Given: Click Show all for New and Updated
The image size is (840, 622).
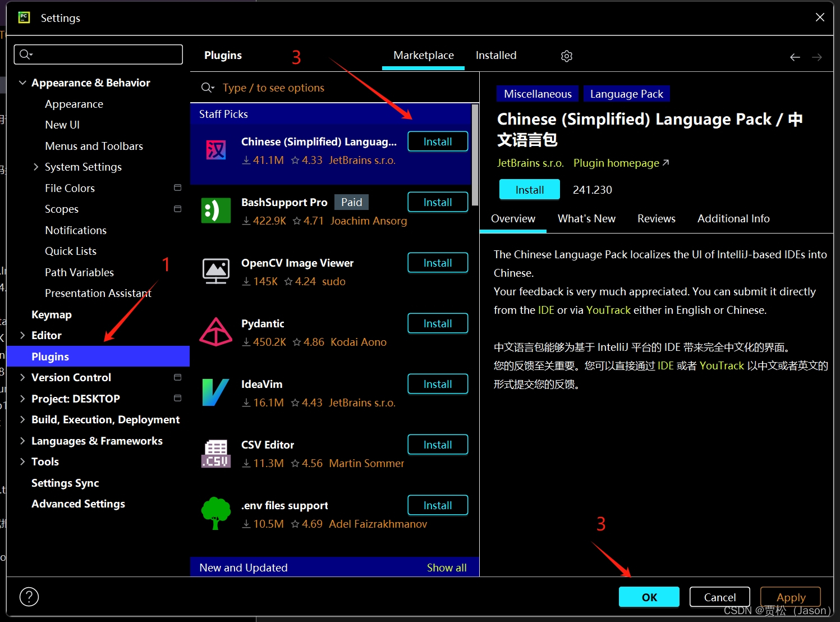Looking at the screenshot, I should coord(447,568).
